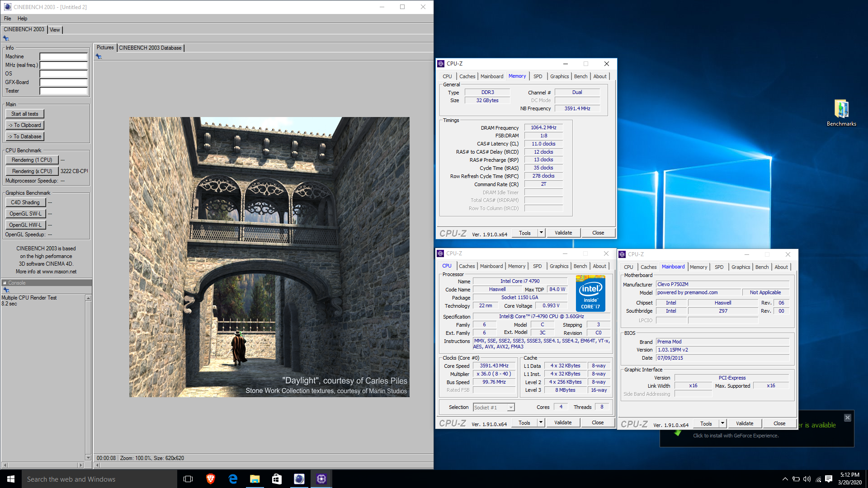Click '3222 CB-CPU' render result
The image size is (868, 488).
click(74, 171)
